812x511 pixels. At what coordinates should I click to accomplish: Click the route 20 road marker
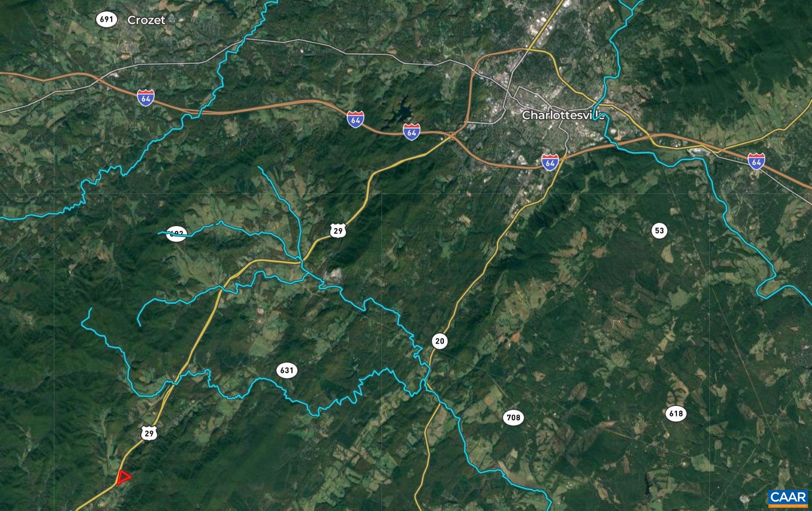click(x=440, y=341)
